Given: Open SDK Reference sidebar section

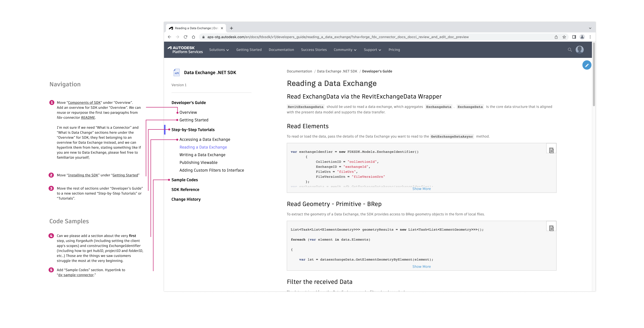Looking at the screenshot, I should tap(185, 190).
